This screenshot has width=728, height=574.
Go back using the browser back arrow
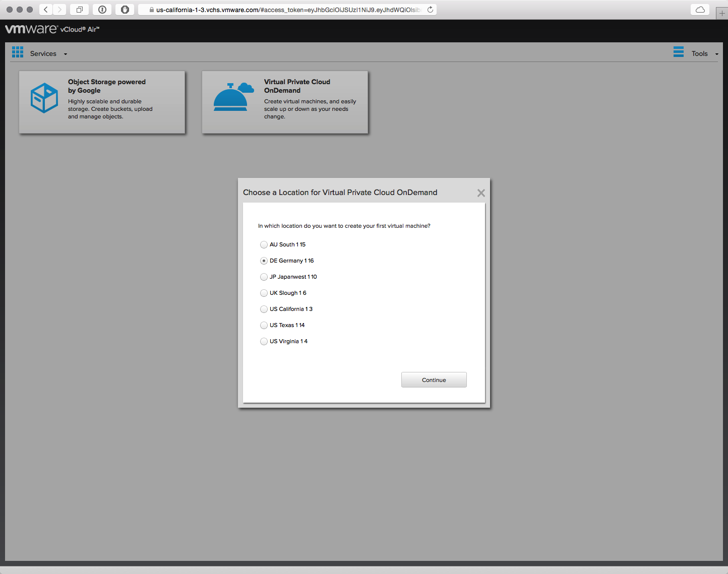tap(46, 10)
